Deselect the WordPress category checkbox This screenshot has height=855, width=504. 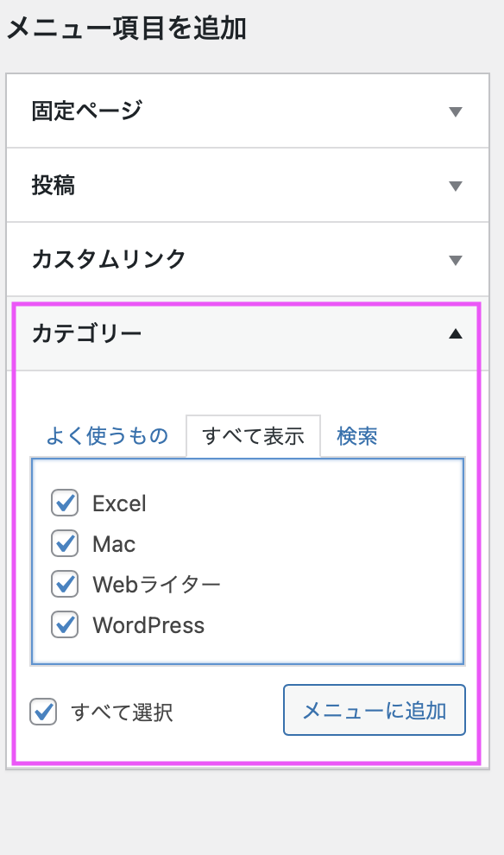pos(65,624)
